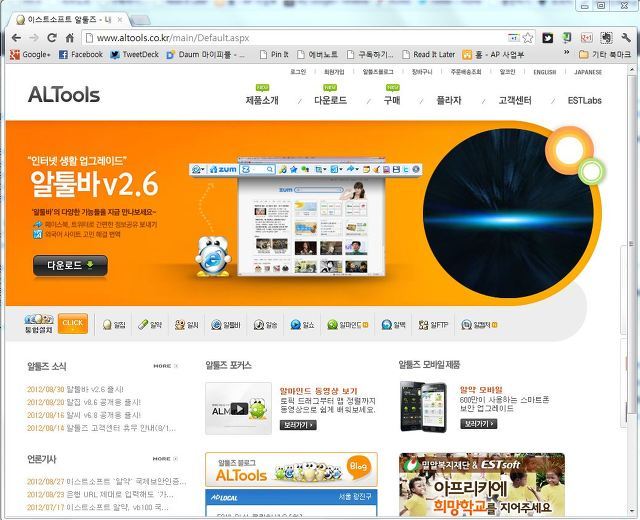Open the 장바구니 link
640x520 pixels.
(x=422, y=72)
